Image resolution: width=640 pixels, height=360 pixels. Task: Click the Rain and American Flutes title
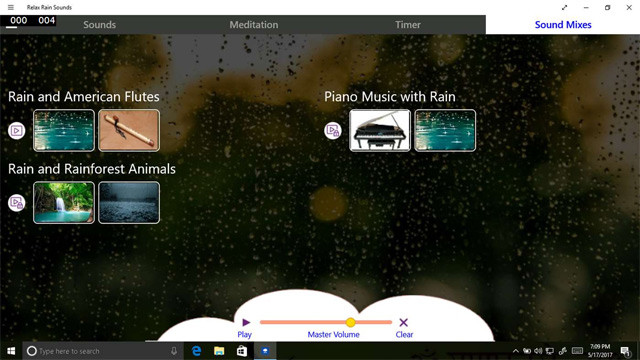[84, 97]
